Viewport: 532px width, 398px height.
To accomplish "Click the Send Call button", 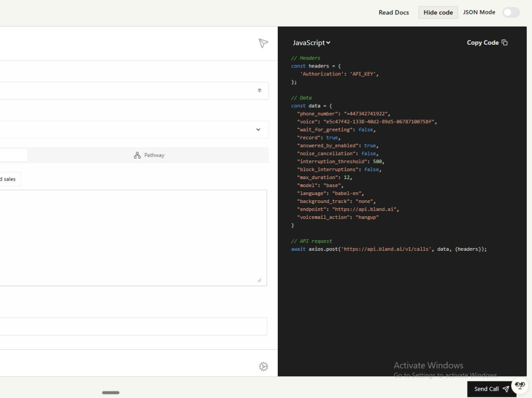I will 492,389.
